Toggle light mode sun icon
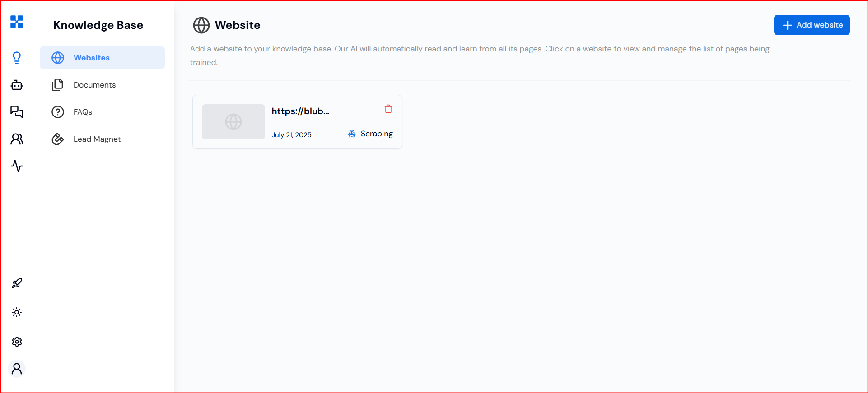Viewport: 868px width, 393px height. [x=17, y=312]
